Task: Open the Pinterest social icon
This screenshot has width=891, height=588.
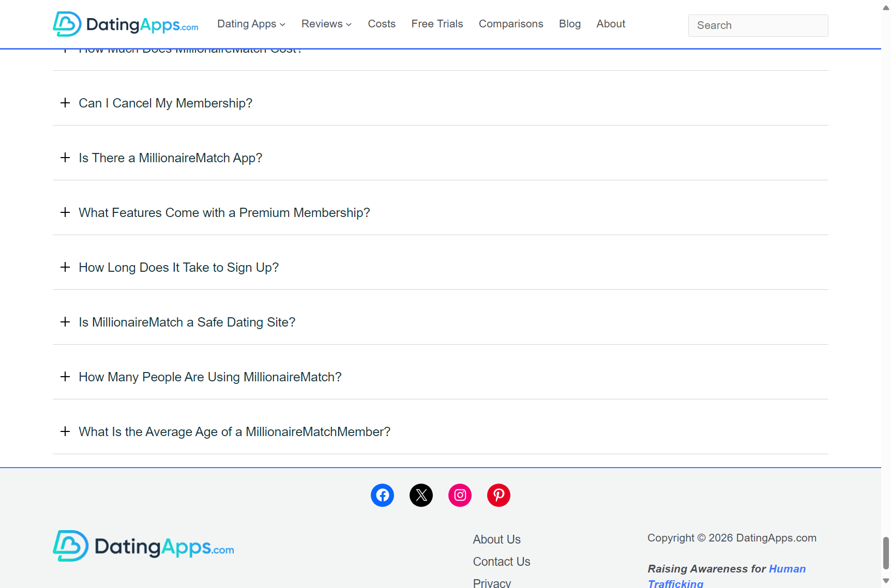Action: (499, 495)
